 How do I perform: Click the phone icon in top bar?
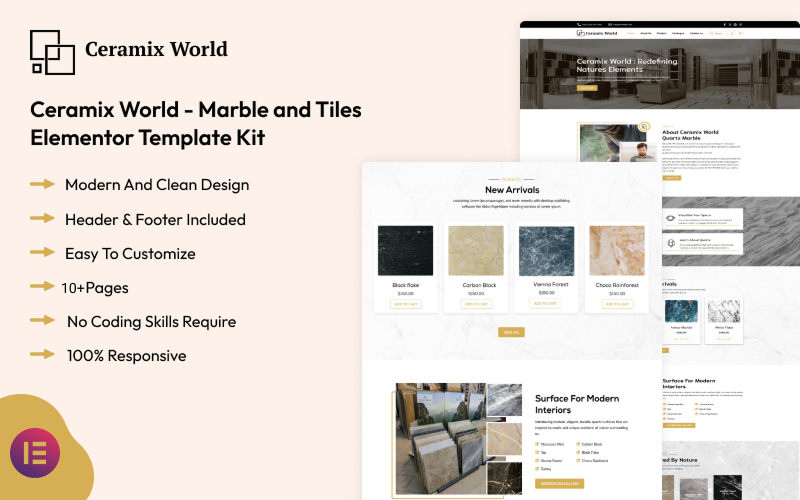coord(581,24)
